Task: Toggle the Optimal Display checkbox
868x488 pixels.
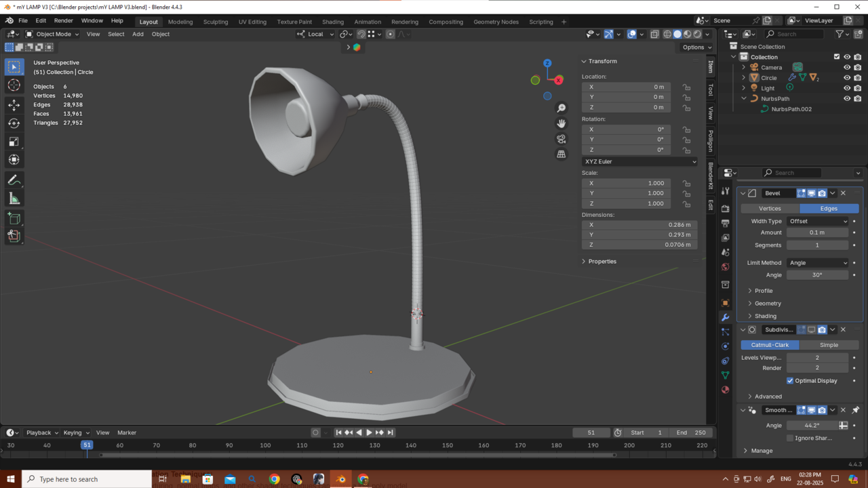Action: 790,381
